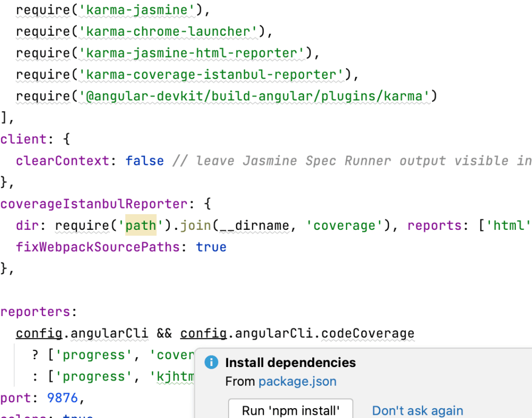This screenshot has width=532, height=418.
Task: Click the false value after clearContext
Action: point(144,161)
